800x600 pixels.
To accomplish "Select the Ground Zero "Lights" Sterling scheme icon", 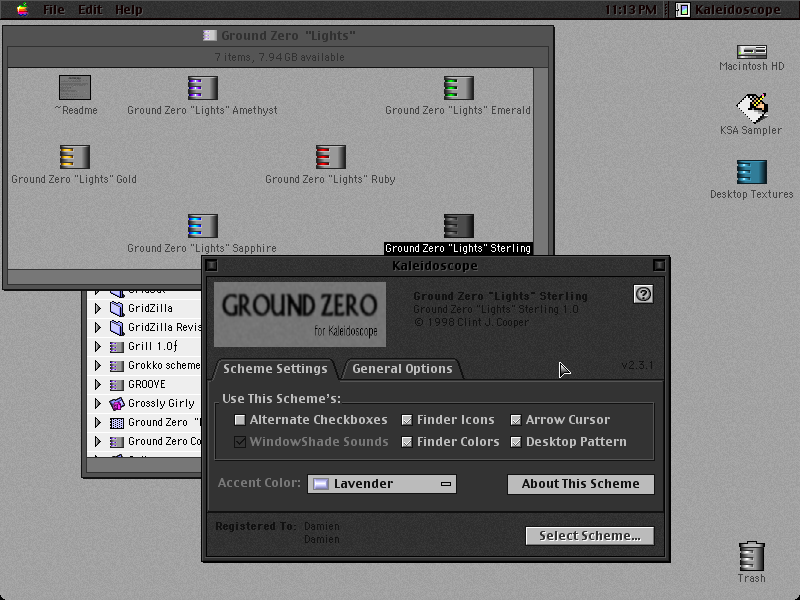I will 458,226.
